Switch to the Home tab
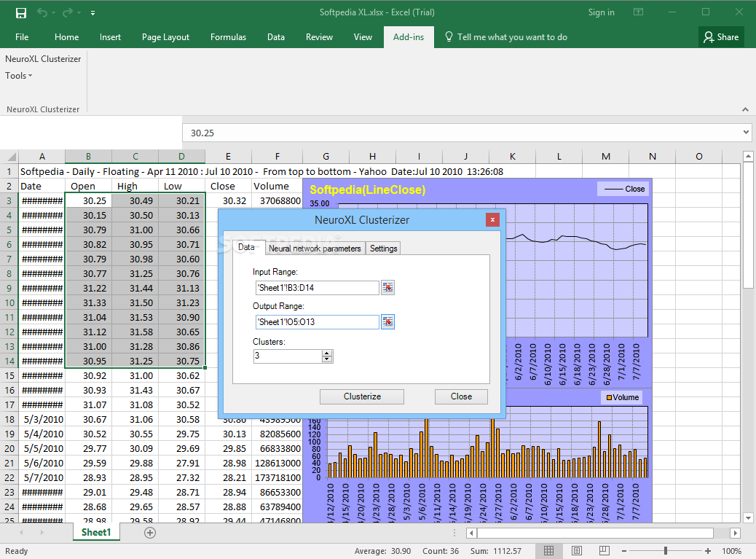The height and width of the screenshot is (559, 756). point(66,37)
